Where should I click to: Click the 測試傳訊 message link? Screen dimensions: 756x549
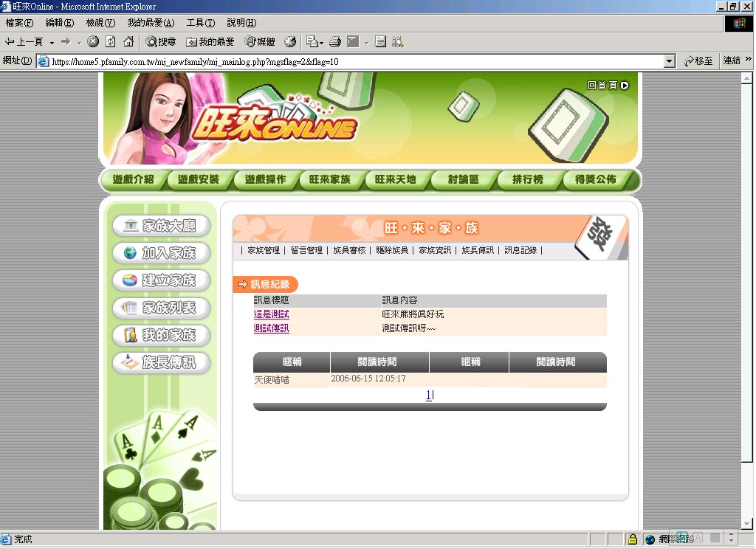tap(271, 328)
